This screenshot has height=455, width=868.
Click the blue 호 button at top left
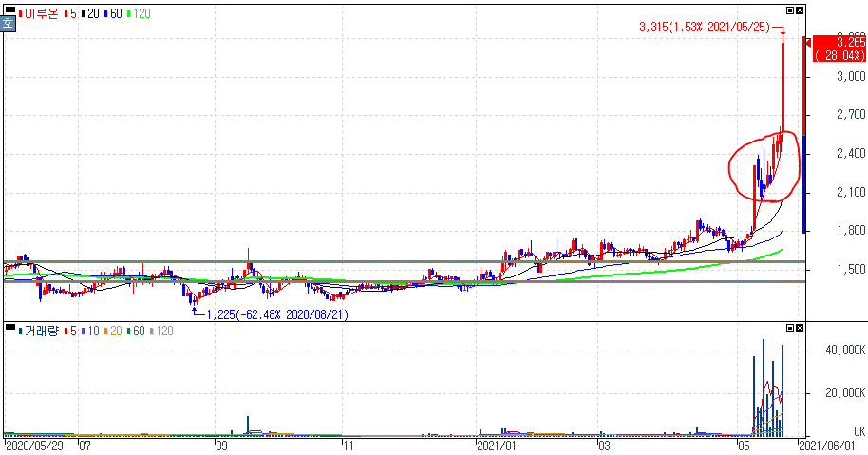[x=8, y=24]
